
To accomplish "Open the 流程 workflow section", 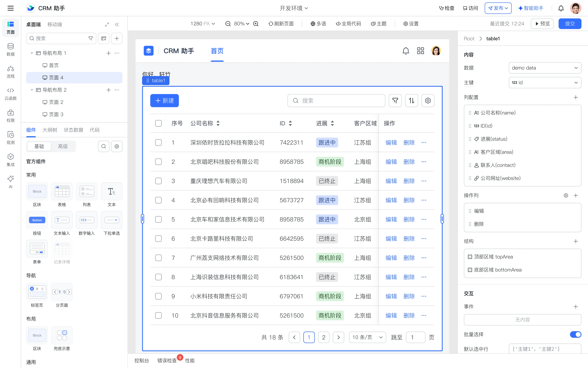I will 10,72.
